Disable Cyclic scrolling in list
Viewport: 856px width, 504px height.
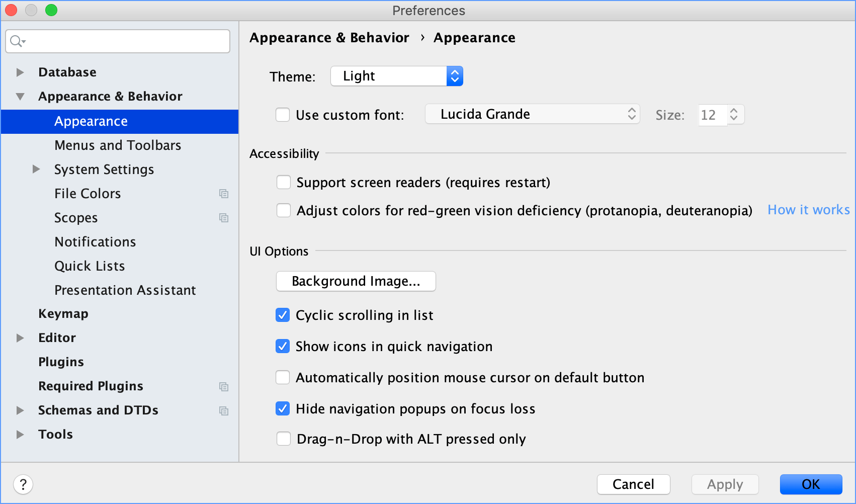[x=283, y=315]
